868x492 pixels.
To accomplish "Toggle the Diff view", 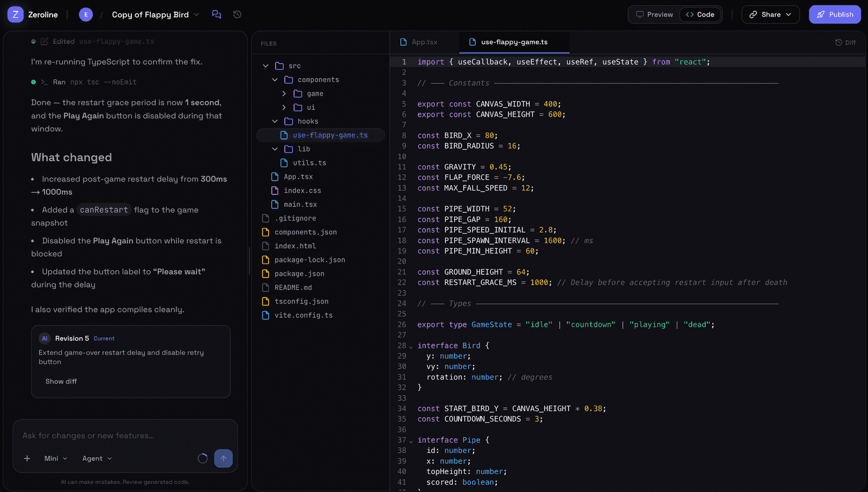I will pyautogui.click(x=845, y=42).
